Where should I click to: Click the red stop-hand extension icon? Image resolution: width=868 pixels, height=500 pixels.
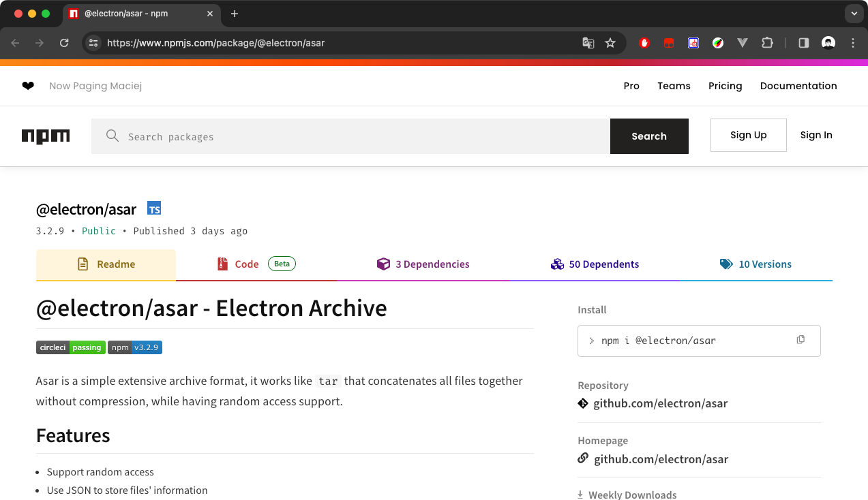click(644, 43)
